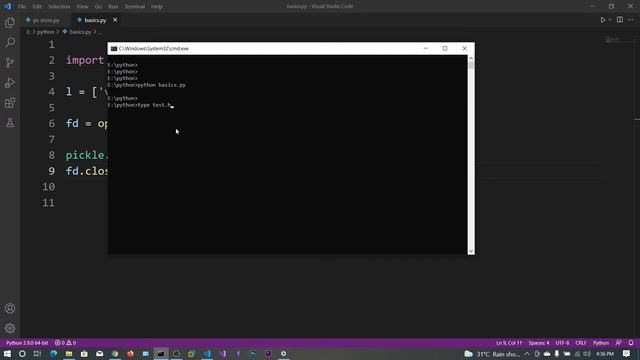This screenshot has height=360, width=640.
Task: Split the editor to the right
Action: pos(620,20)
